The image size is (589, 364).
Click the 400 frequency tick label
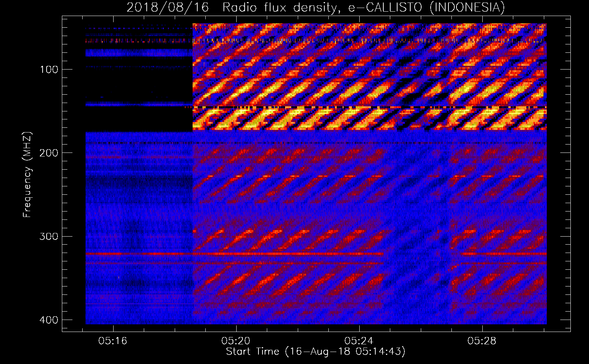tap(48, 320)
